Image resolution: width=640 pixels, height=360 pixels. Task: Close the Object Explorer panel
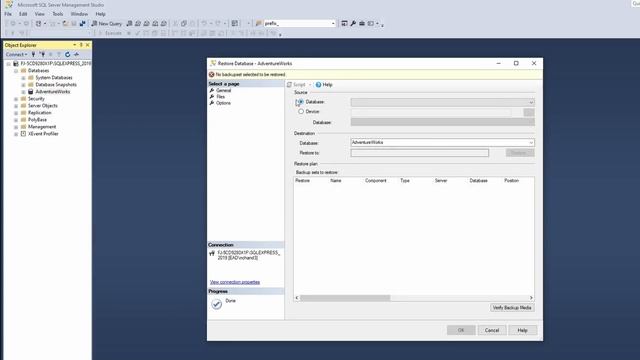click(x=87, y=45)
